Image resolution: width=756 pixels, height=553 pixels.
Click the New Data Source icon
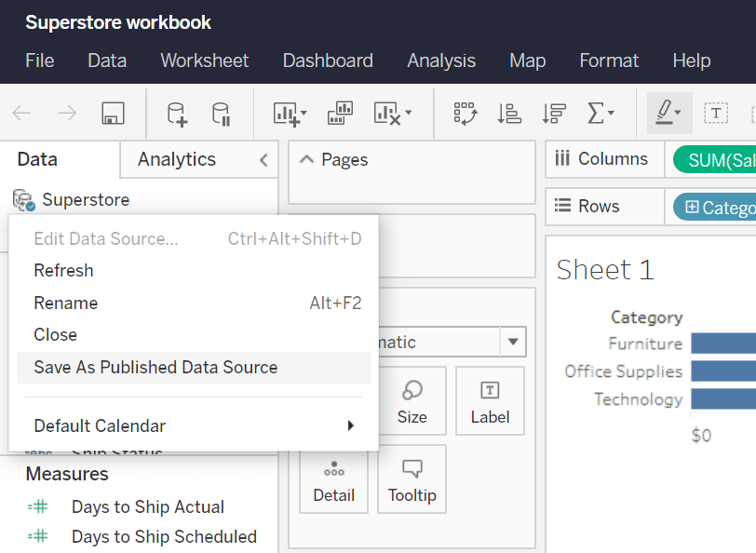click(x=176, y=114)
